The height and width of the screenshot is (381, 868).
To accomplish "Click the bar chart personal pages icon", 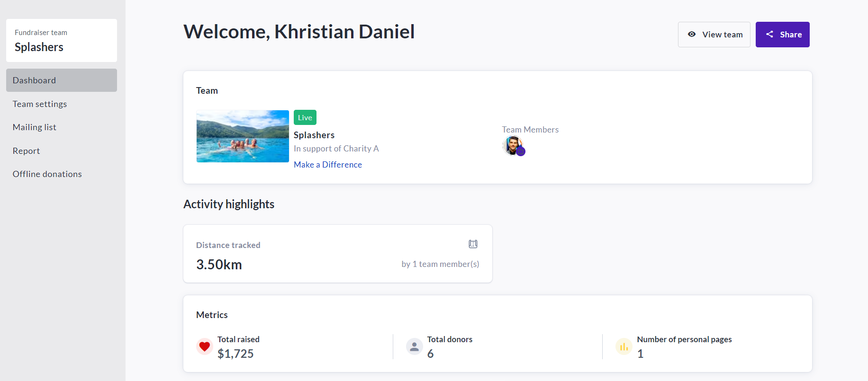I will point(624,346).
